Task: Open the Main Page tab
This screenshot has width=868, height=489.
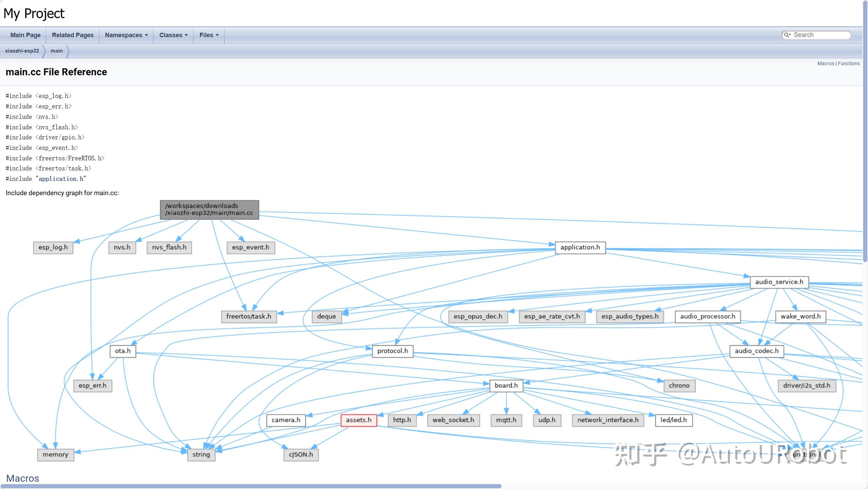Action: tap(25, 35)
